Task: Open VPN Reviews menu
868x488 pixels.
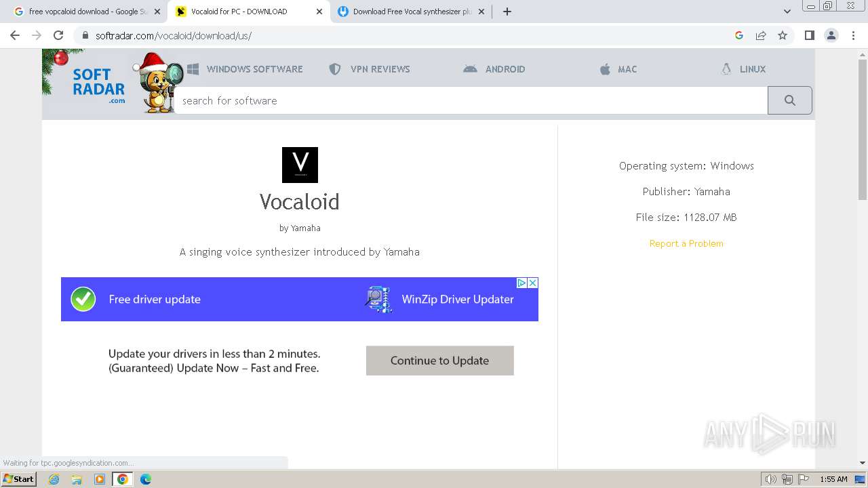Action: (x=370, y=69)
